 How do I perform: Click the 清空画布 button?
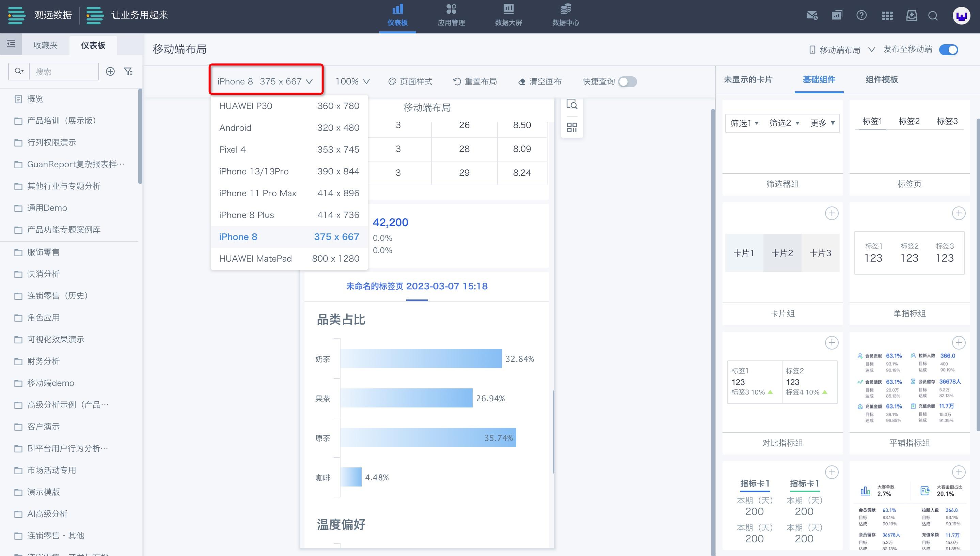(x=540, y=81)
